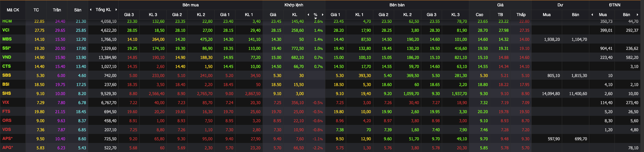Click SHS buy KL 3 value 2,566,40
Image resolution: width=644 pixels, height=152 pixels.
(x=156, y=94)
